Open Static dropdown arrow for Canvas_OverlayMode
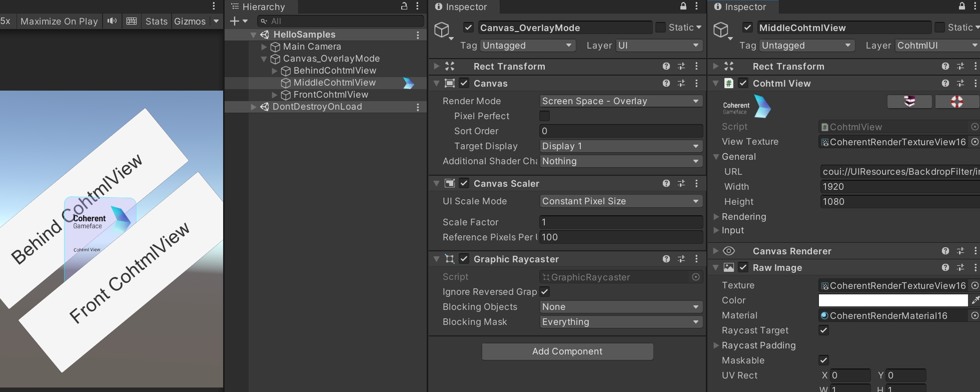Image resolution: width=980 pixels, height=392 pixels. coord(699,28)
